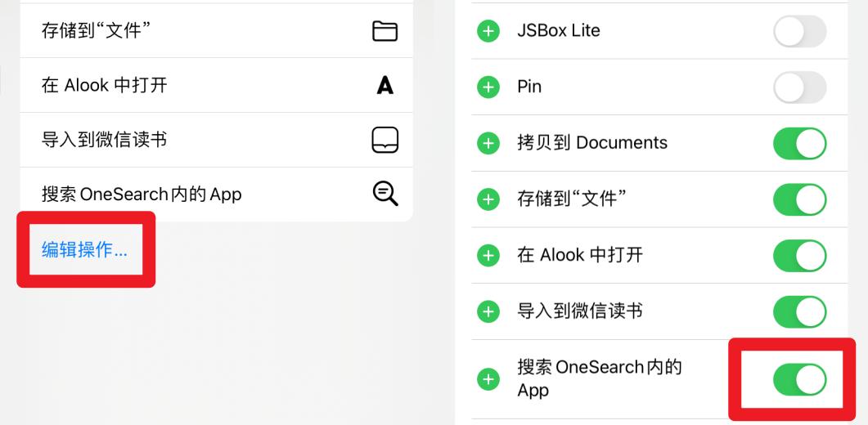Tap the 微信读书 book icon
The height and width of the screenshot is (425, 868).
(x=385, y=141)
